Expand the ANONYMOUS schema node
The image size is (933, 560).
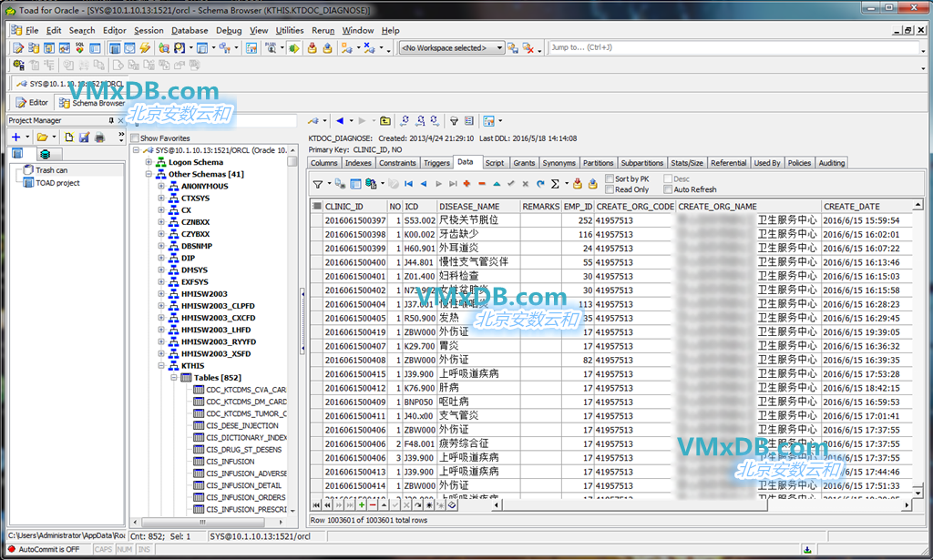pos(161,186)
